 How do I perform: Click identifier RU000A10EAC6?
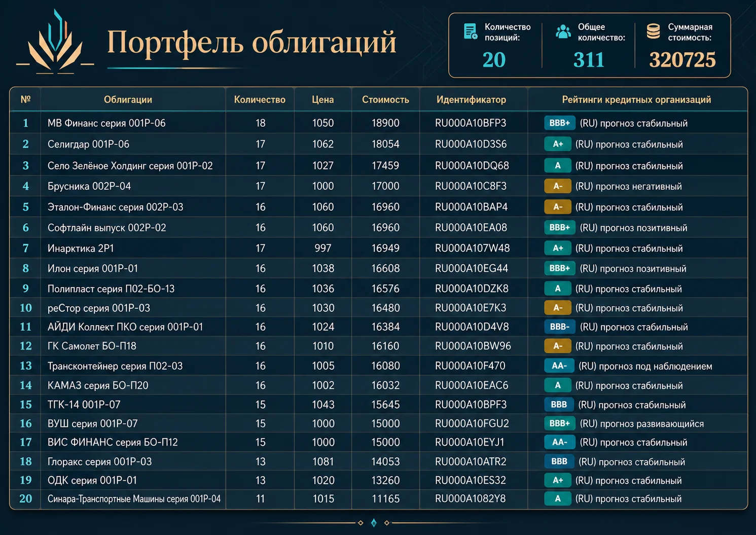[x=472, y=385]
